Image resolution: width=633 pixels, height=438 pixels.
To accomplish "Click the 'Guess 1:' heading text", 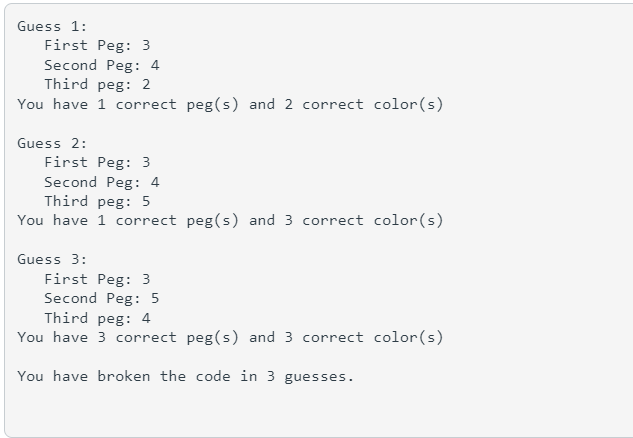I will coord(52,27).
